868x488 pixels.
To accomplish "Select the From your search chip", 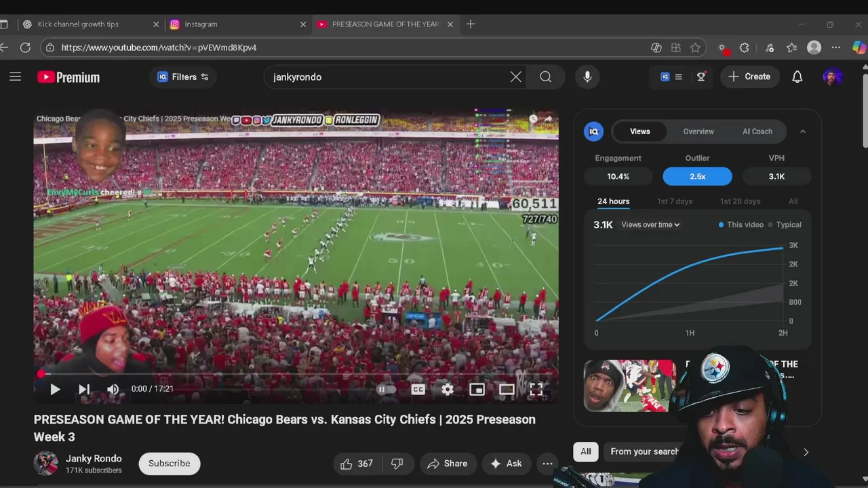I will (x=644, y=451).
